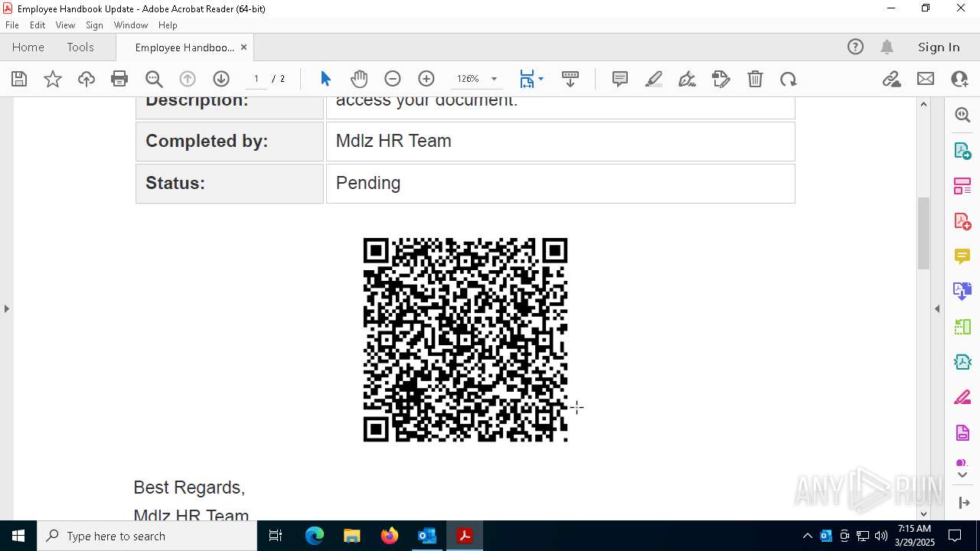The image size is (980, 551).
Task: Open the sign document pen tool
Action: tap(688, 79)
